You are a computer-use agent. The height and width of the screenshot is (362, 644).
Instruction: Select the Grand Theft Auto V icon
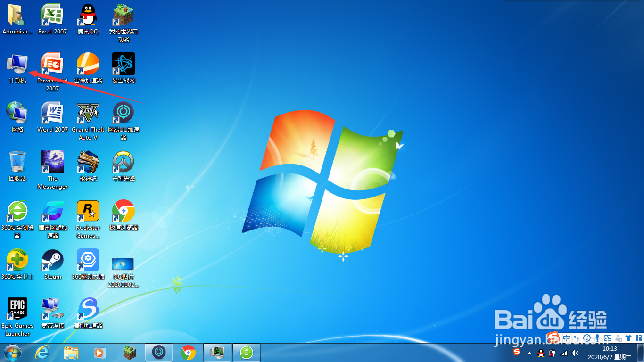click(x=88, y=121)
